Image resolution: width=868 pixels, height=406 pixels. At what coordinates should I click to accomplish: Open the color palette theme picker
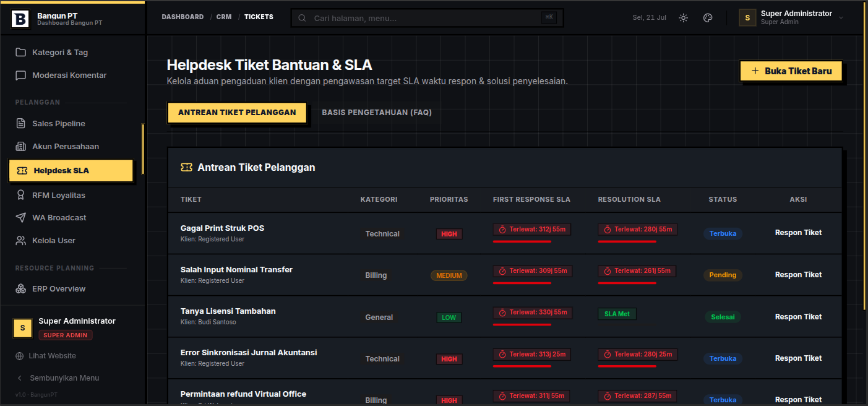[708, 18]
